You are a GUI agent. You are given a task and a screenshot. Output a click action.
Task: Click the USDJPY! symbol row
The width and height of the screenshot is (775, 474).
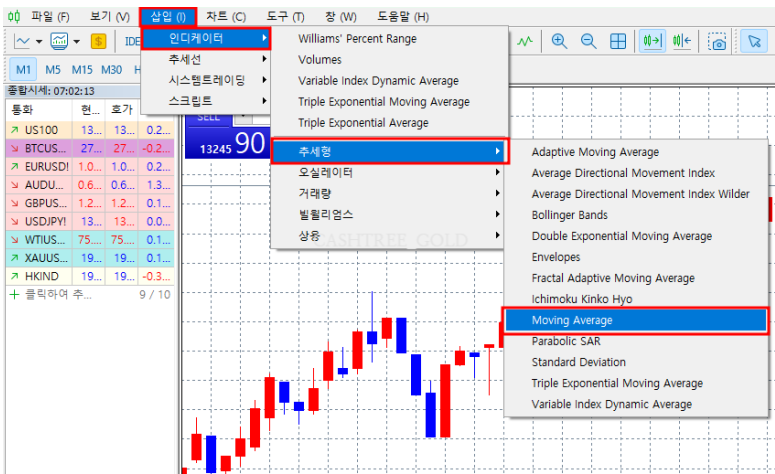90,221
